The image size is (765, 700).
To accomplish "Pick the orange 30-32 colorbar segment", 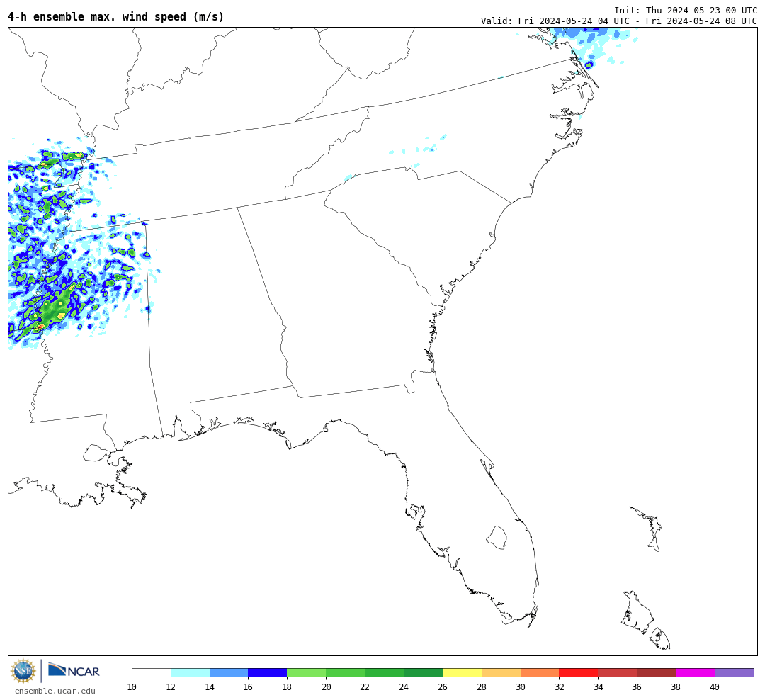I will pyautogui.click(x=540, y=673).
